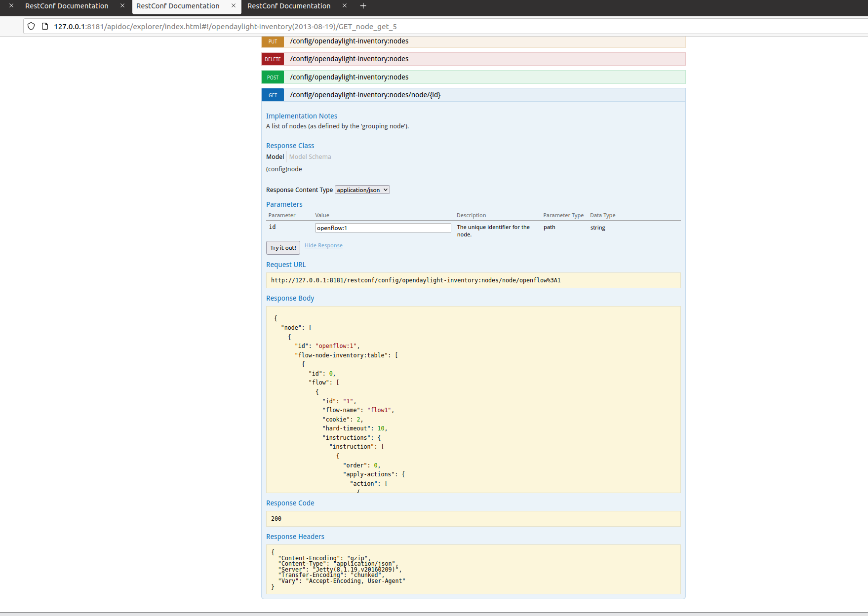Click the tracking protection shield icon
Screen dimensions: 868x616
(x=31, y=26)
